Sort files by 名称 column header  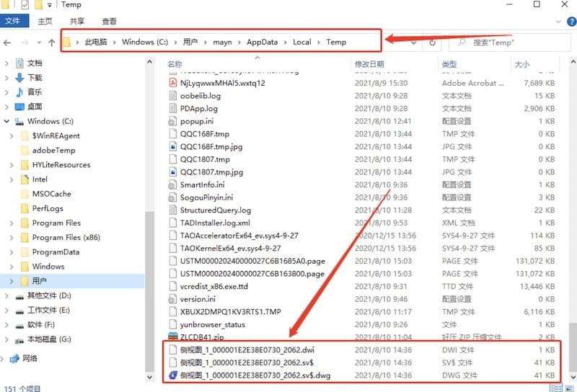coord(175,64)
